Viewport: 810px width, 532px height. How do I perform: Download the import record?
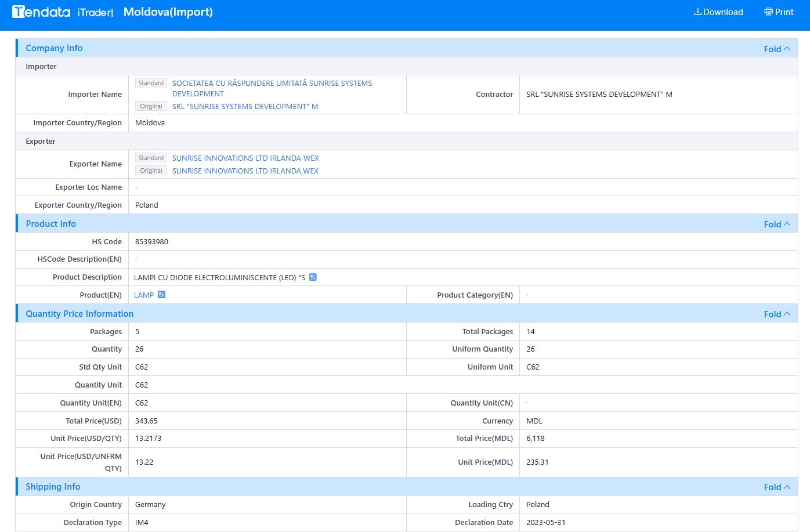click(x=718, y=12)
